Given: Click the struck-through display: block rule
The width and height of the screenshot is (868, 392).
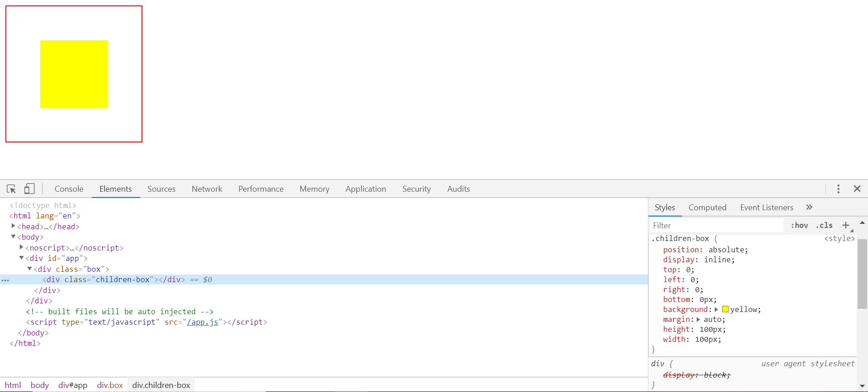Looking at the screenshot, I should [x=697, y=375].
